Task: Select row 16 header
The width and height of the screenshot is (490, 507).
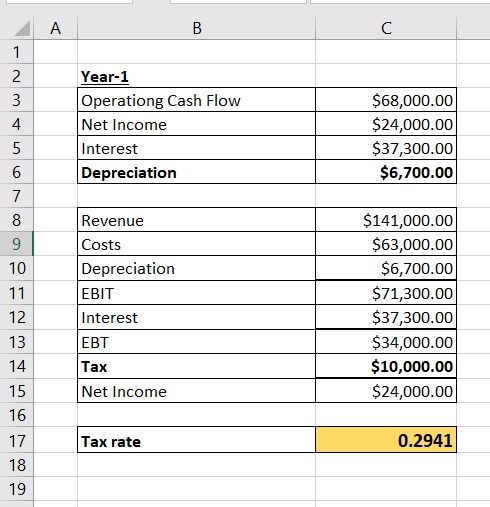Action: [x=16, y=415]
